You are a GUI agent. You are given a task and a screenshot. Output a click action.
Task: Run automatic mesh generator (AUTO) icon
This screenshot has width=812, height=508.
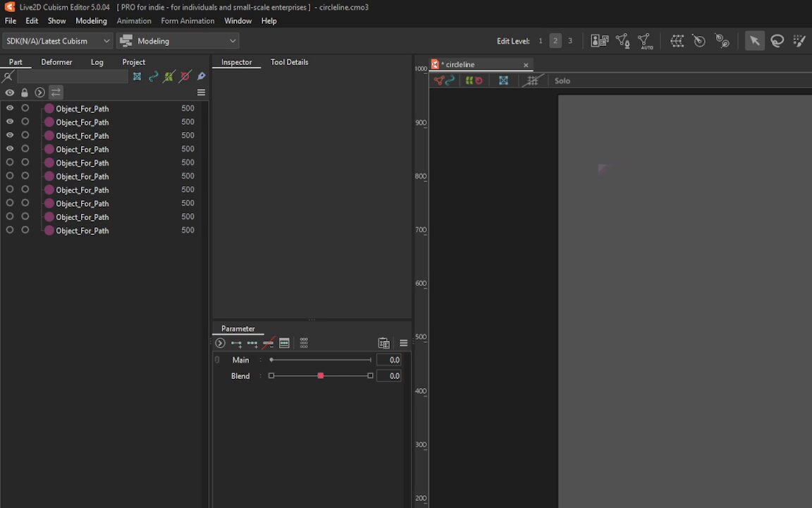pos(645,41)
